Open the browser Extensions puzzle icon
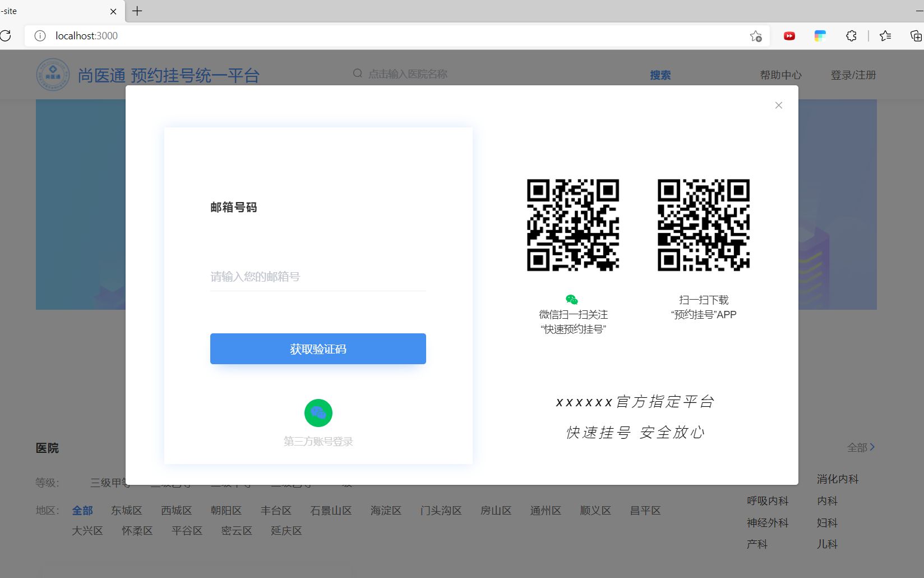 (851, 36)
